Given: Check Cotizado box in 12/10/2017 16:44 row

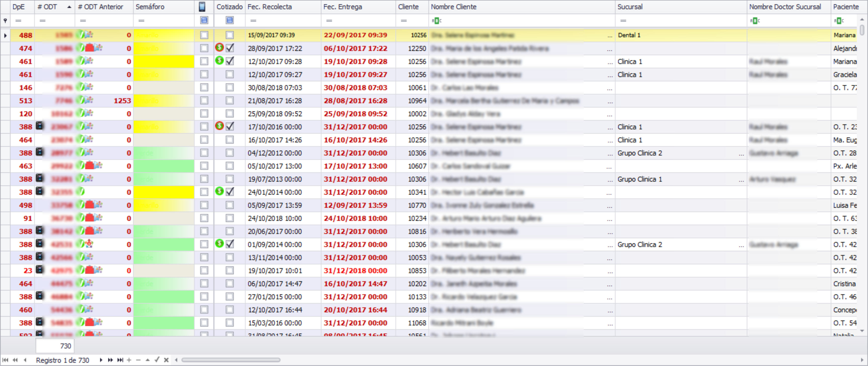Looking at the screenshot, I should coord(230,310).
